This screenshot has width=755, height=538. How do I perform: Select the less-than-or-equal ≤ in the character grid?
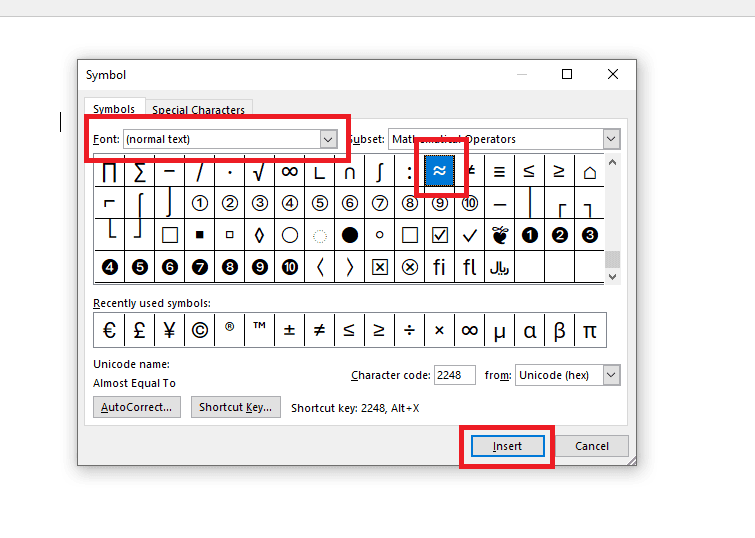tap(529, 171)
